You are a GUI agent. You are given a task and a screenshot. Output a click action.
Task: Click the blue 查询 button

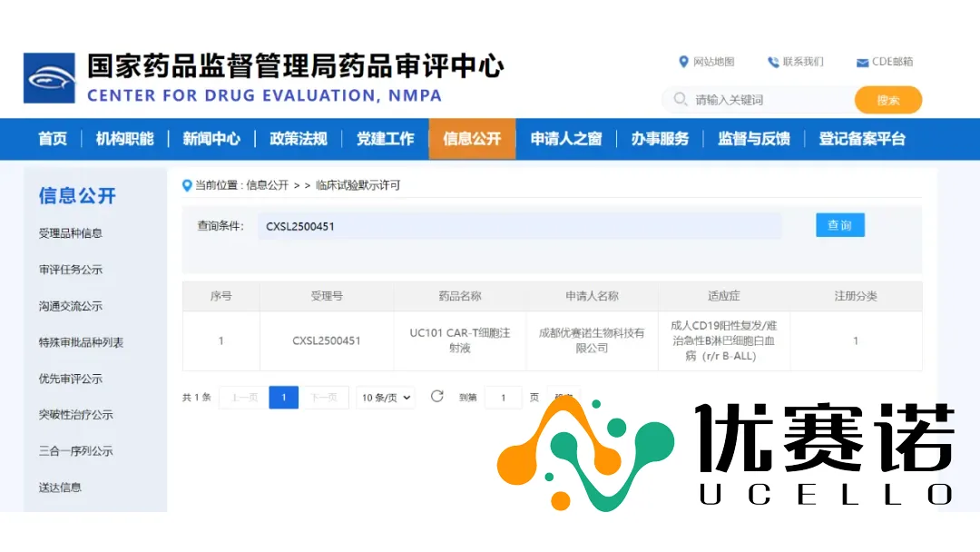[x=839, y=225]
